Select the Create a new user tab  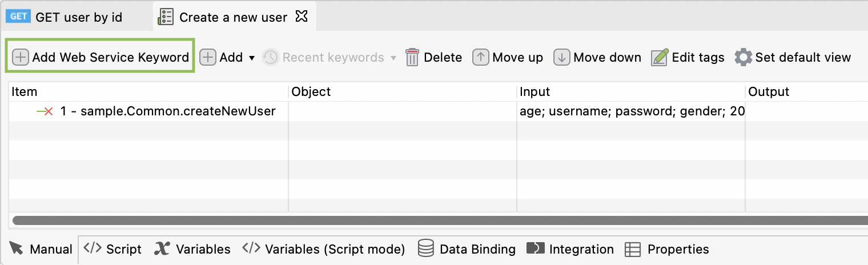[232, 17]
